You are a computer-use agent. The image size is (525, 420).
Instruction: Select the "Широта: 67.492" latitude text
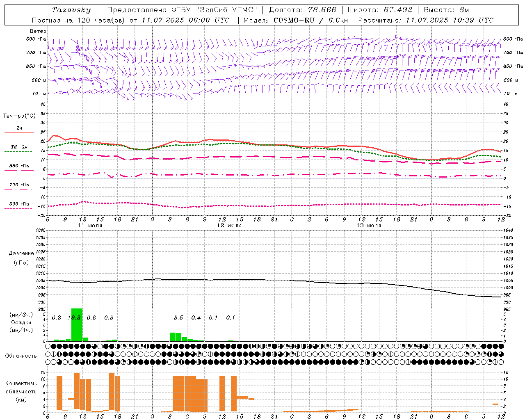point(380,10)
